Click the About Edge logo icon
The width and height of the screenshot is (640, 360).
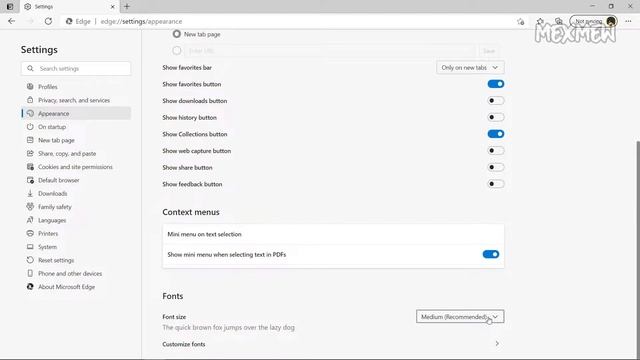30,287
